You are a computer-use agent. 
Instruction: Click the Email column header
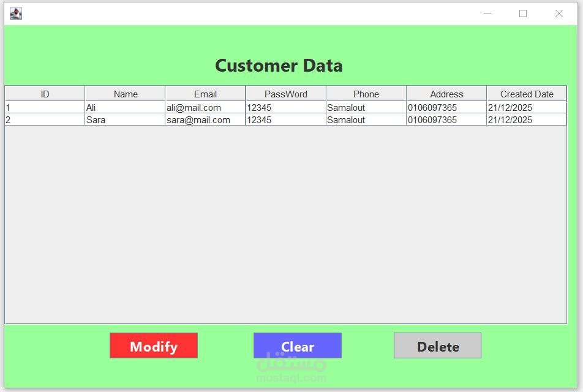coord(205,94)
